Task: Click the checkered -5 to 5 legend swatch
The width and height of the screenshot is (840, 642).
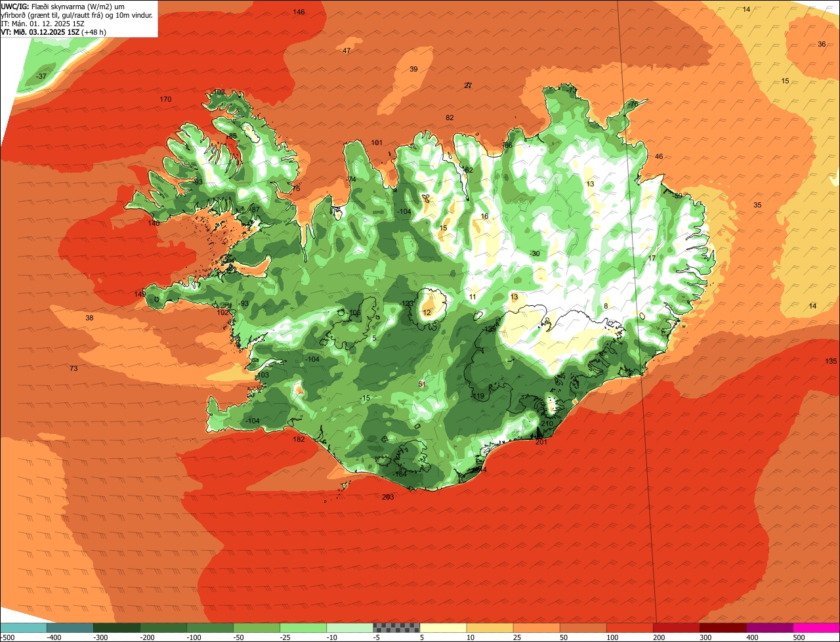Action: pos(396,628)
